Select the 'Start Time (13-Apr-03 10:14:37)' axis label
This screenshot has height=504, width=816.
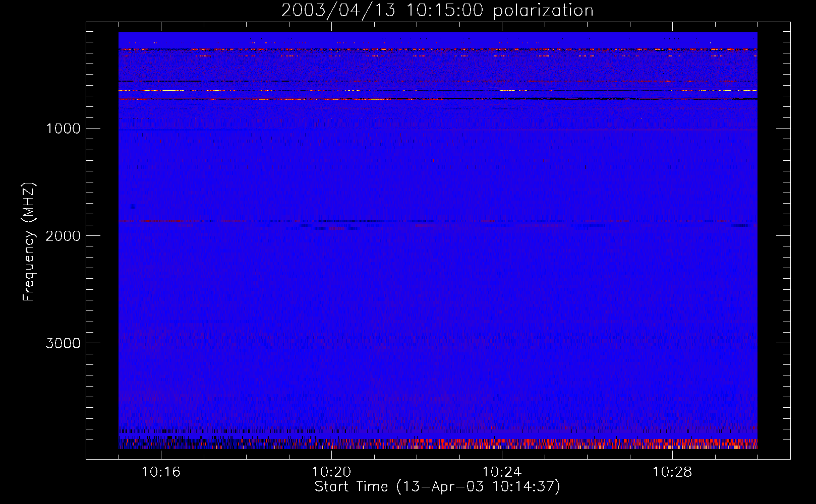(x=437, y=487)
